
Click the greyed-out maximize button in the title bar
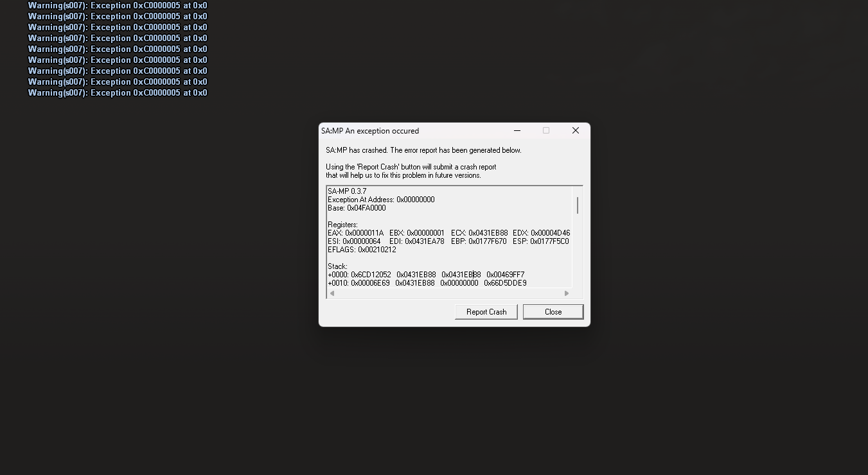546,130
